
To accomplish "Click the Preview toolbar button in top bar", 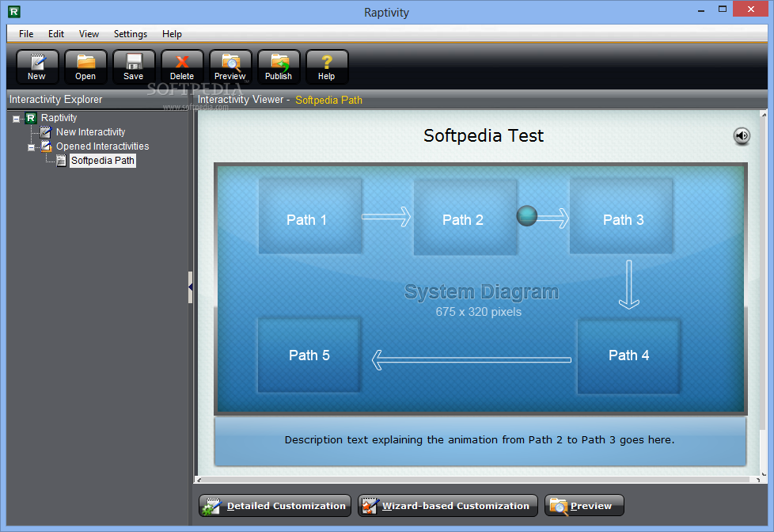I will pyautogui.click(x=230, y=67).
